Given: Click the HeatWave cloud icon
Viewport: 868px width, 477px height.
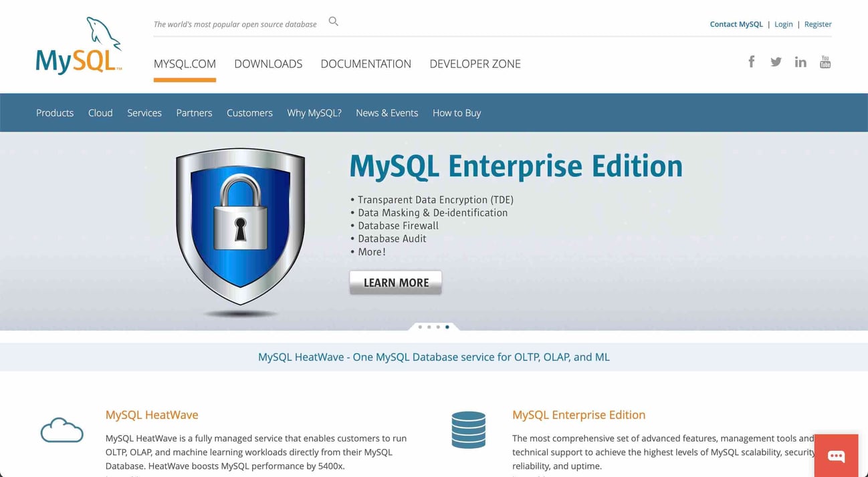Looking at the screenshot, I should 62,430.
